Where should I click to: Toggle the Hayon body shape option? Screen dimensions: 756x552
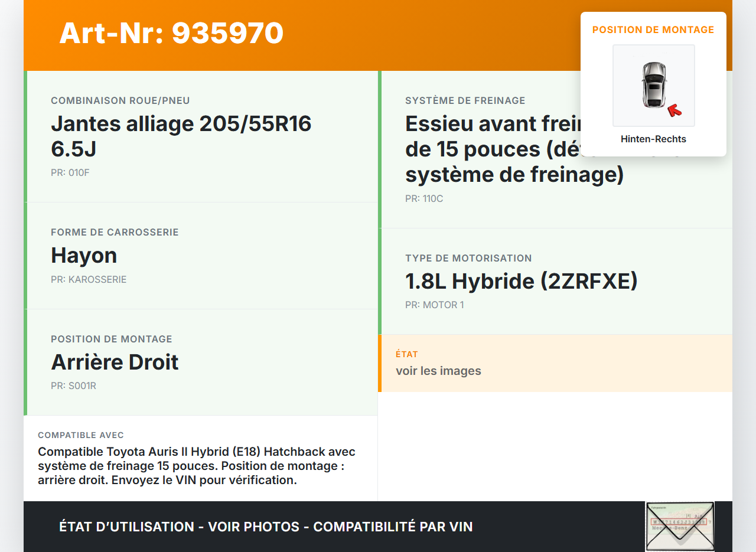[x=84, y=255]
